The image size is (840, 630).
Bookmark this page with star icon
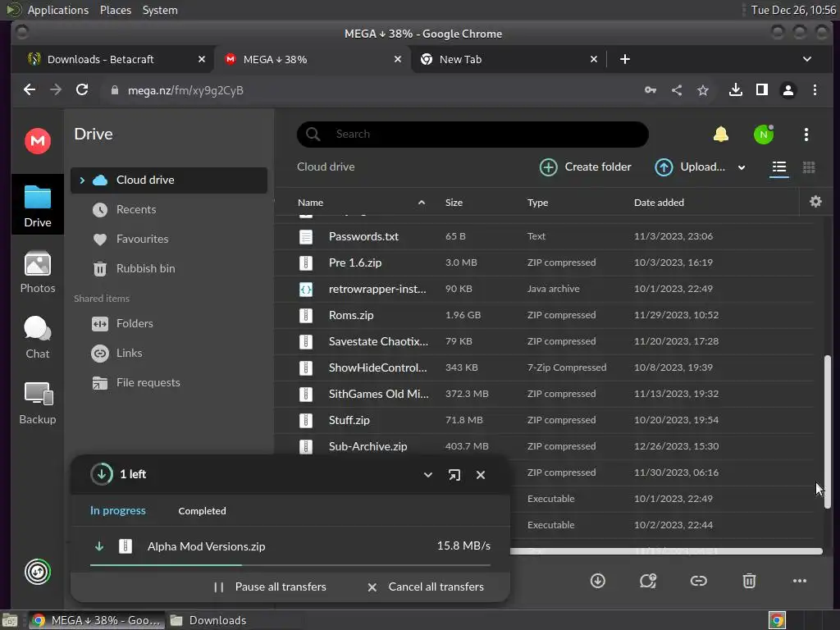click(703, 90)
